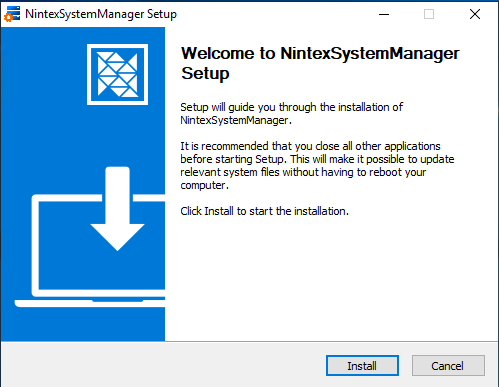Click the disabled maximize window button
Screen dimensions: 499x387
coord(429,14)
